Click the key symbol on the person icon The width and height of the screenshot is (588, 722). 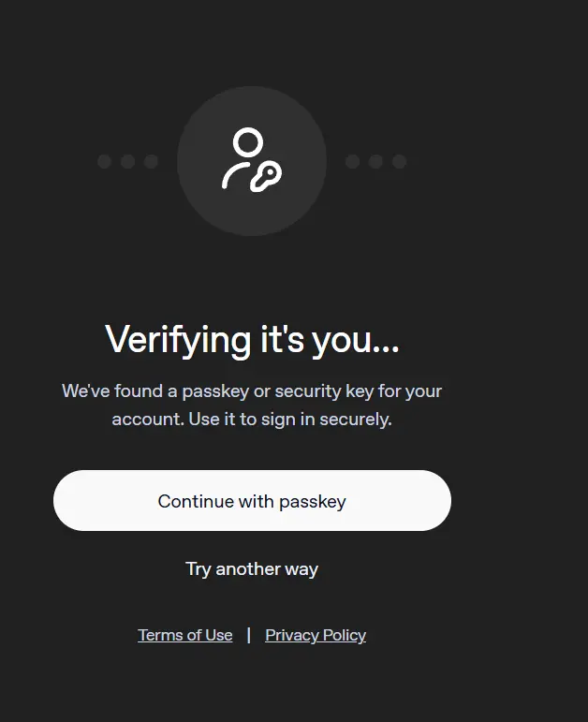click(266, 177)
